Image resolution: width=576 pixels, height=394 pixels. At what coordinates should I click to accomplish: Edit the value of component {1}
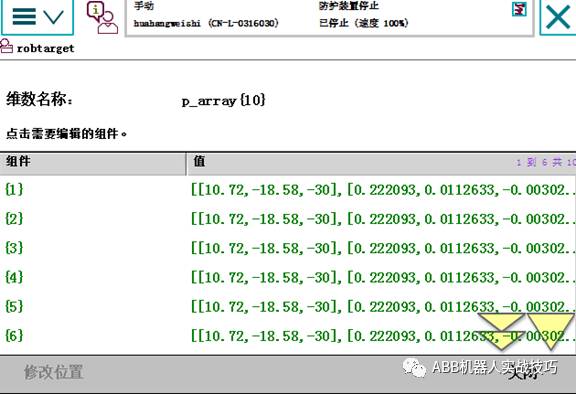coord(382,190)
